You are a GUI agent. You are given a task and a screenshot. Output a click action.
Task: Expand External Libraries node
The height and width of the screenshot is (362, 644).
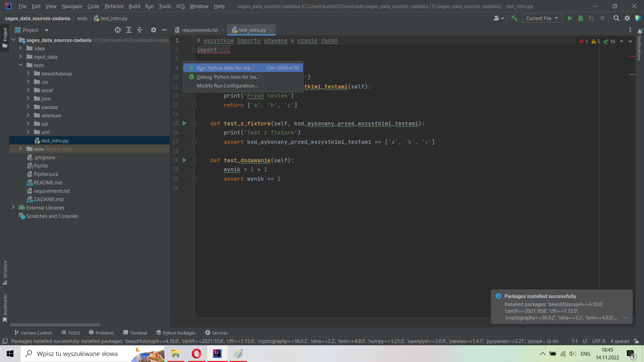coord(13,207)
